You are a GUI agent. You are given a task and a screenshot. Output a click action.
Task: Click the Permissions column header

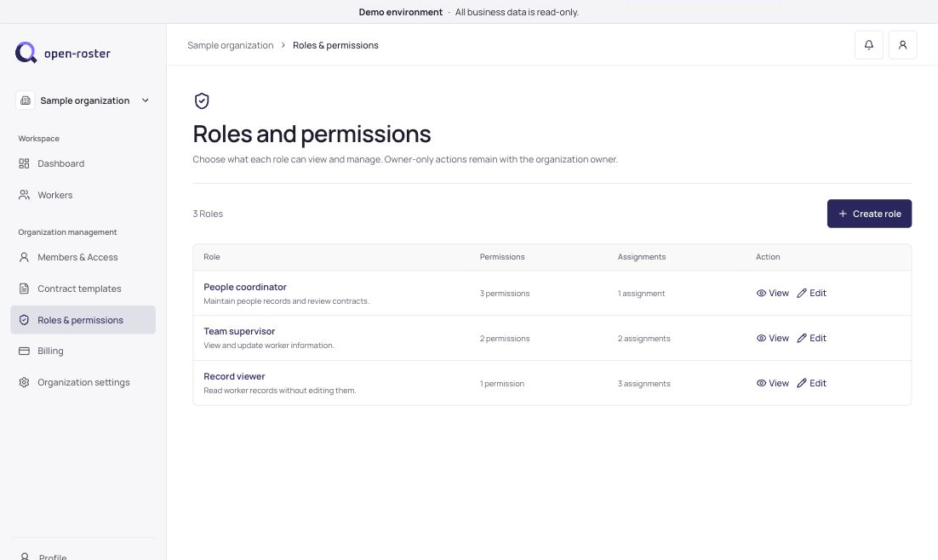point(502,257)
